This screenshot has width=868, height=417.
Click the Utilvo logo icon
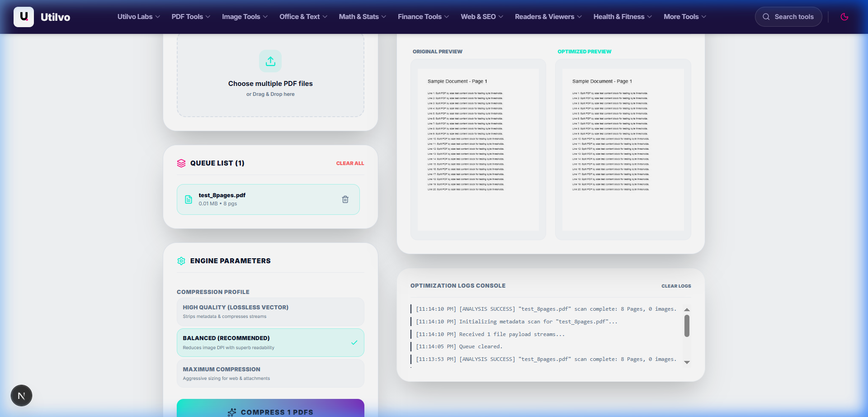coord(24,17)
